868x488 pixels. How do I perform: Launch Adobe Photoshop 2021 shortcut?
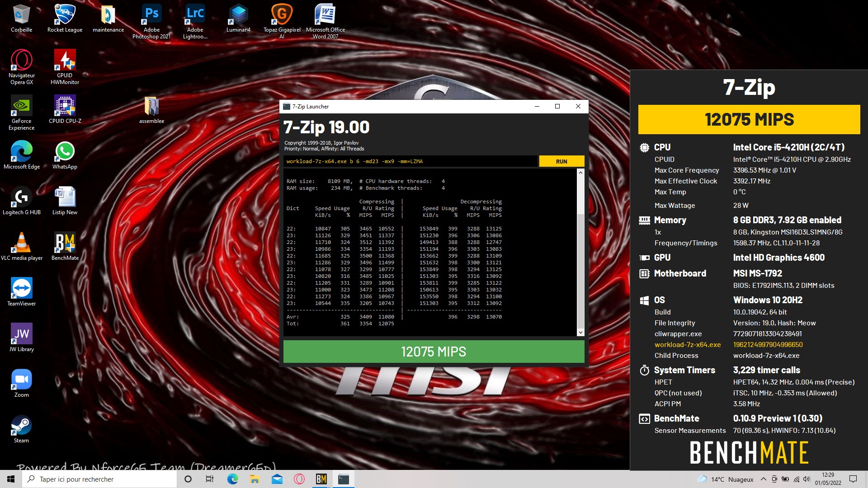pyautogui.click(x=151, y=21)
